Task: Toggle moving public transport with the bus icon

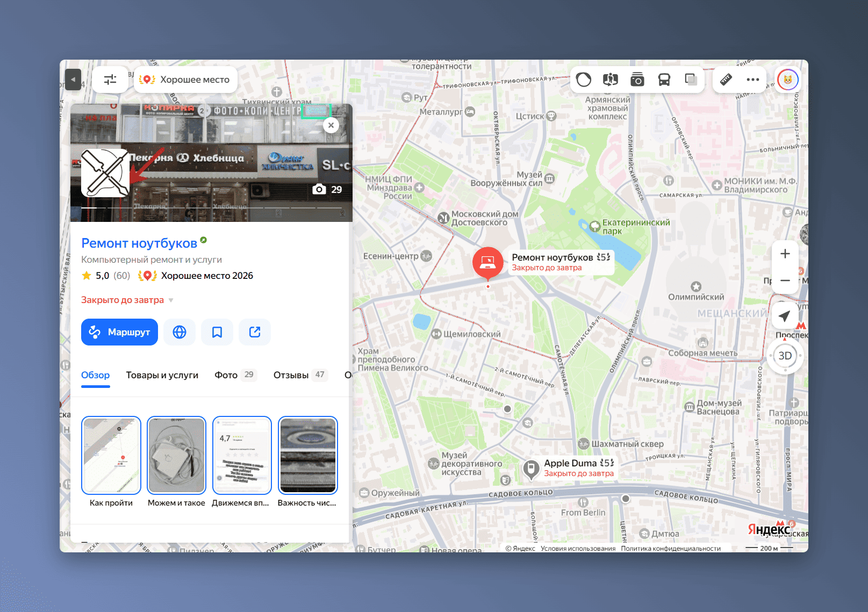Action: (664, 80)
